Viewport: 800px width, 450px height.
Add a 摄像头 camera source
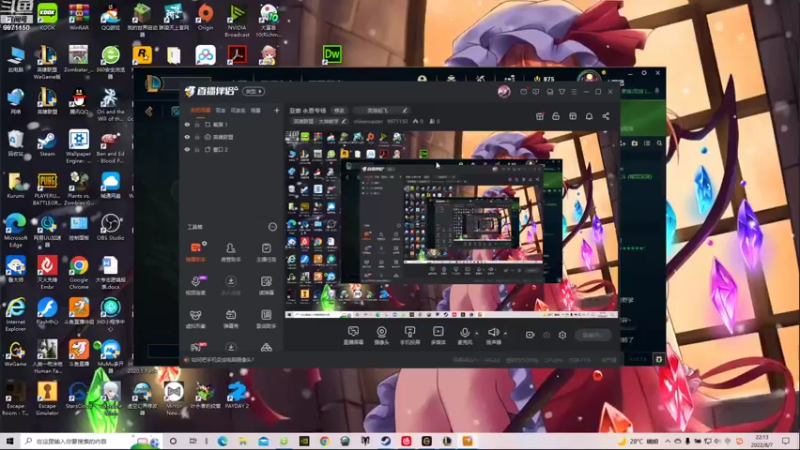point(381,335)
